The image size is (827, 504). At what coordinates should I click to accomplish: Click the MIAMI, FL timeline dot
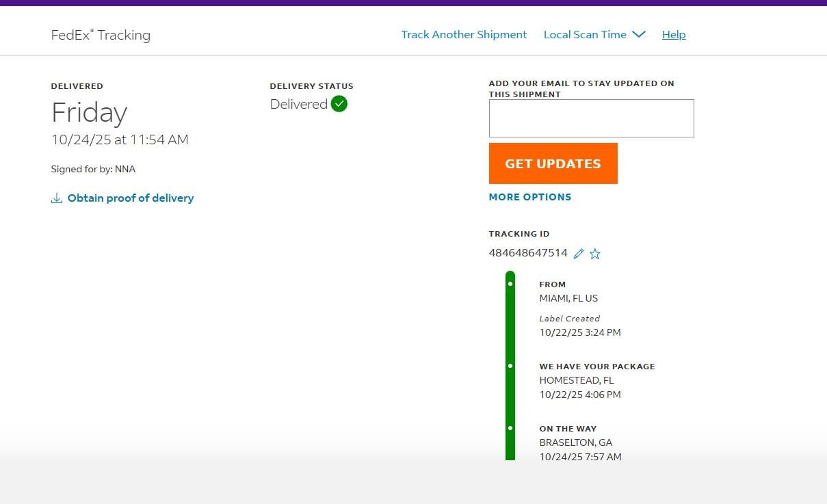510,283
